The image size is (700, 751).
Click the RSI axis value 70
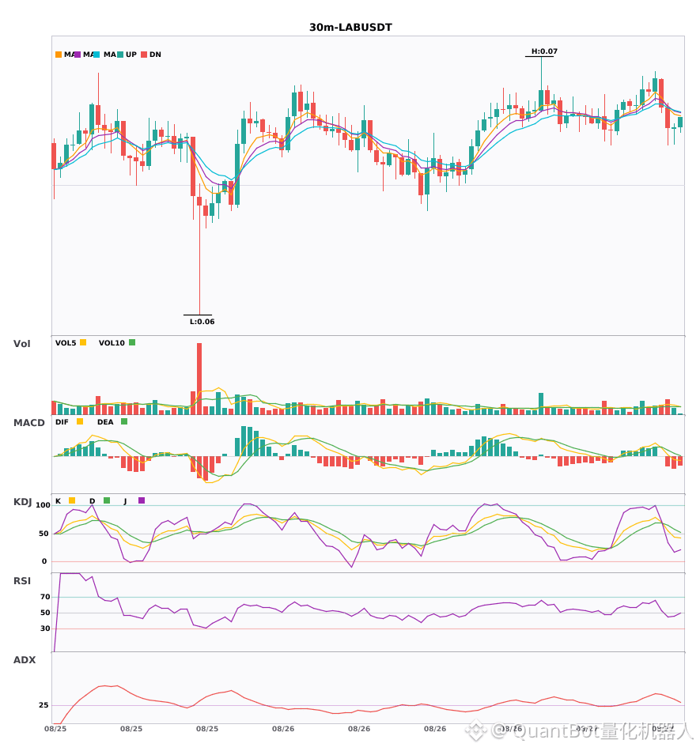coord(45,597)
